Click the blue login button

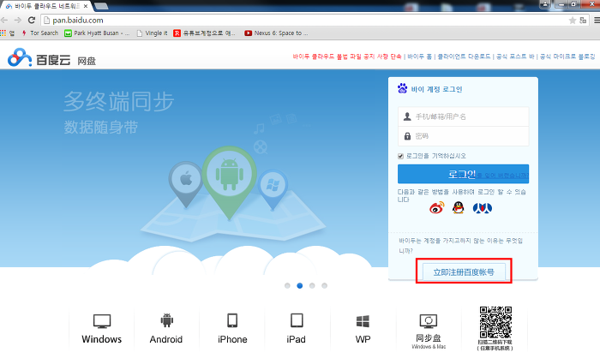click(464, 174)
